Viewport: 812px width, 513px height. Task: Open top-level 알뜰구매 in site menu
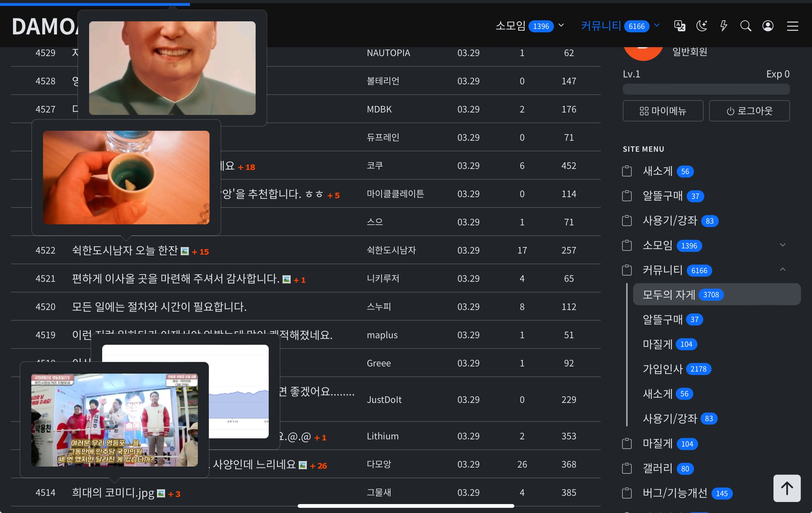(x=673, y=196)
